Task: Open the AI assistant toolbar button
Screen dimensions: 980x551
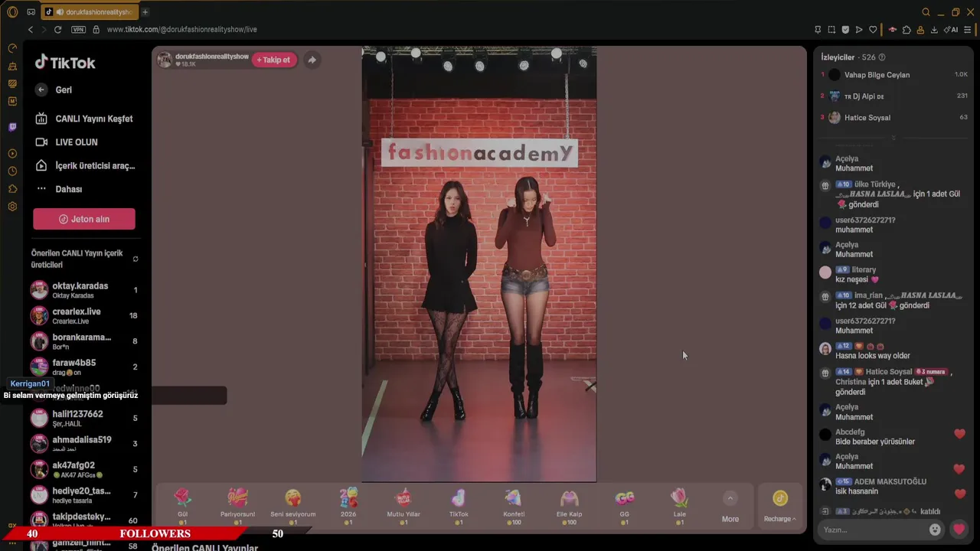Action: (952, 29)
